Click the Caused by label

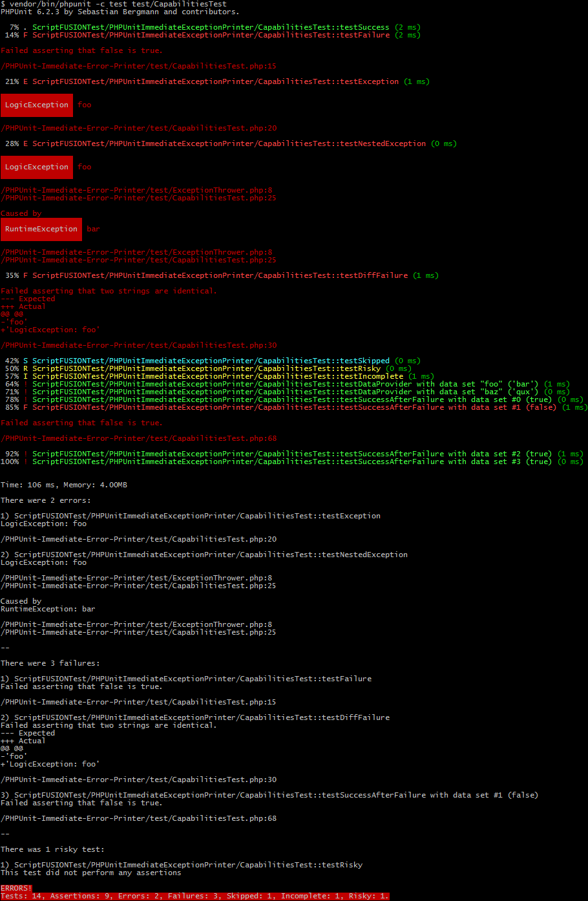21,213
